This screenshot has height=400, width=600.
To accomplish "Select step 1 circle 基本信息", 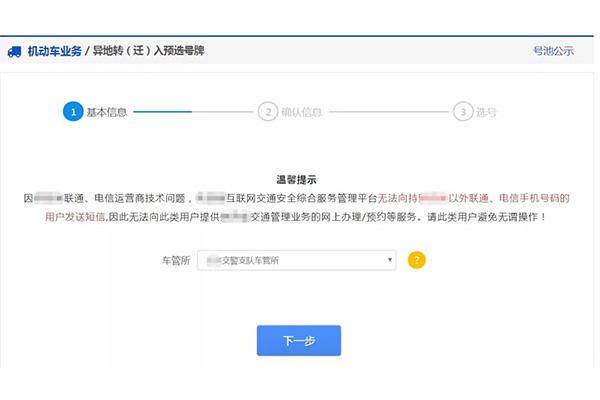I will pyautogui.click(x=73, y=111).
